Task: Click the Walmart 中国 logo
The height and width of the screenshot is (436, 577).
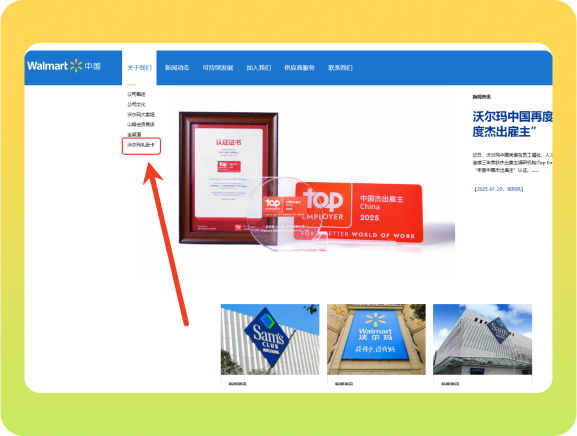Action: coord(64,66)
